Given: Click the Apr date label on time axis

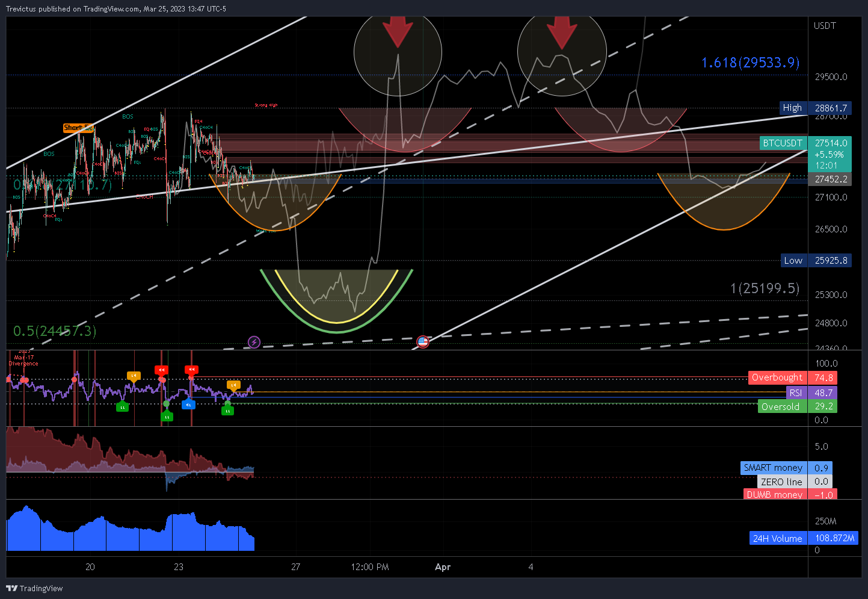Looking at the screenshot, I should 443,567.
